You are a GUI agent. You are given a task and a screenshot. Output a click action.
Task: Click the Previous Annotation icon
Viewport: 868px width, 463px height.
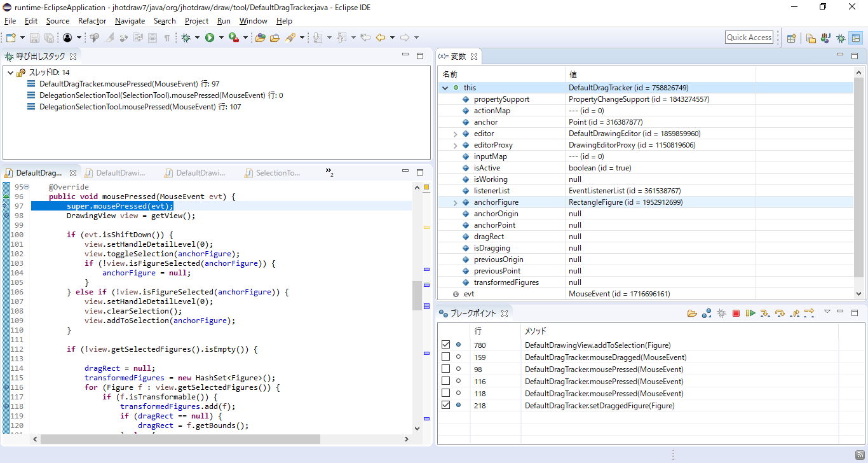[342, 38]
